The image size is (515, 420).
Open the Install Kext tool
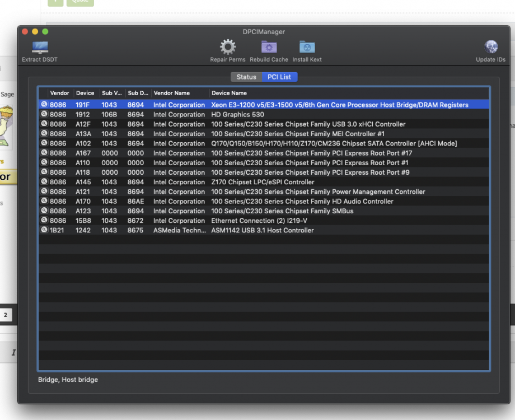click(x=307, y=52)
